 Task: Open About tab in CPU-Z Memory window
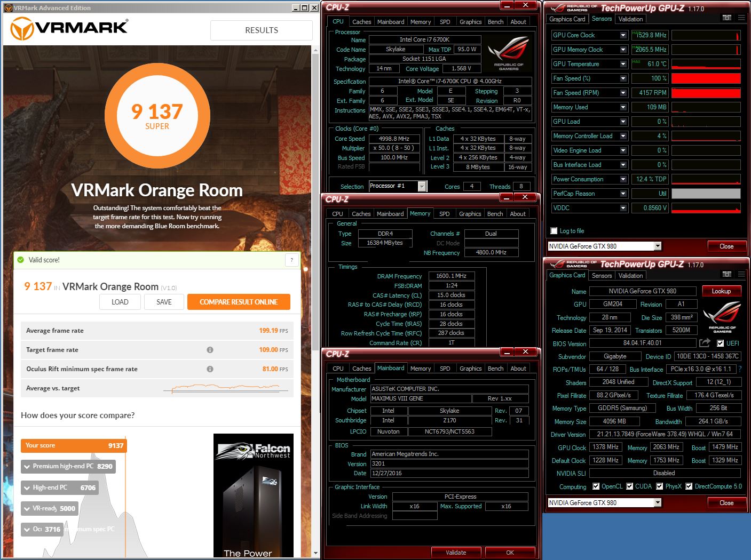tap(518, 214)
